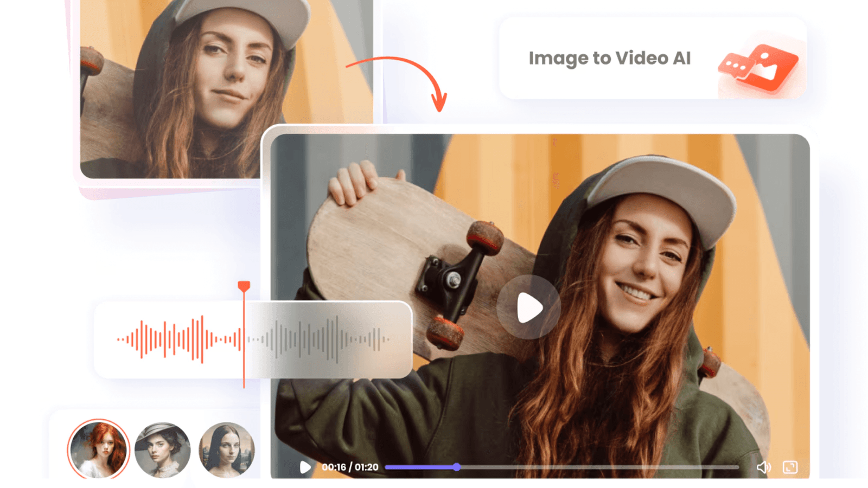This screenshot has width=868, height=488.
Task: Select the red-haired woman avatar
Action: [98, 450]
